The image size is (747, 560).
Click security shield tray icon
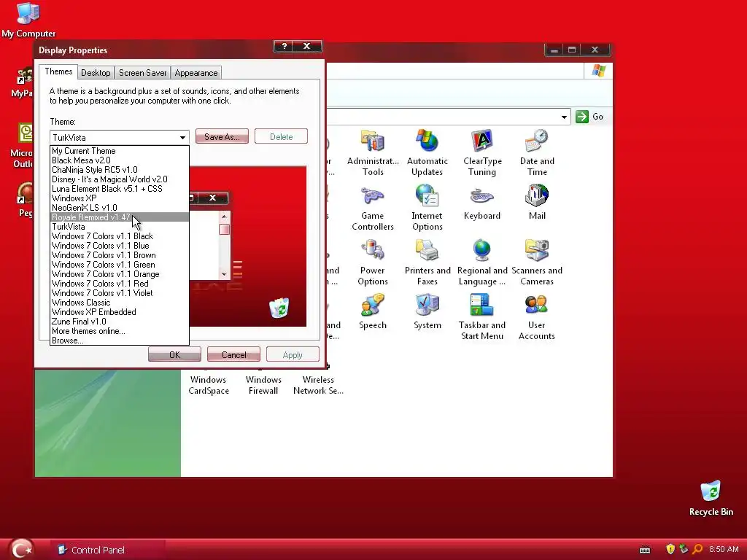click(x=670, y=549)
